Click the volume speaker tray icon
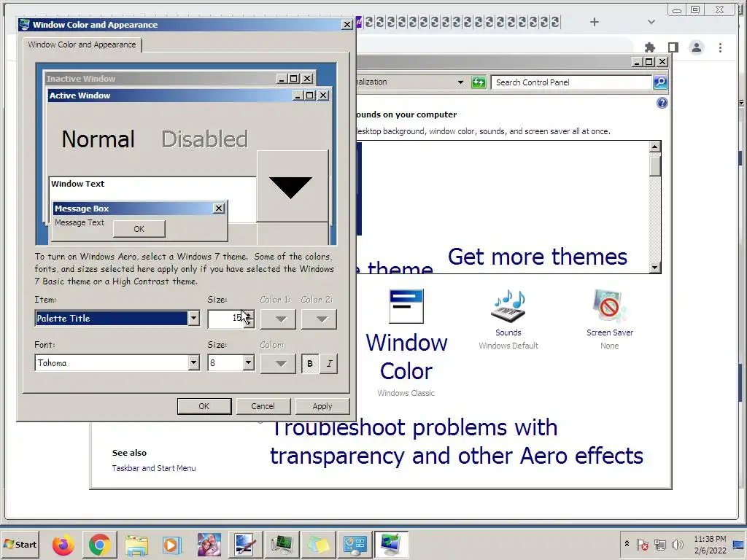Viewport: 747px width, 560px height. coord(677,544)
